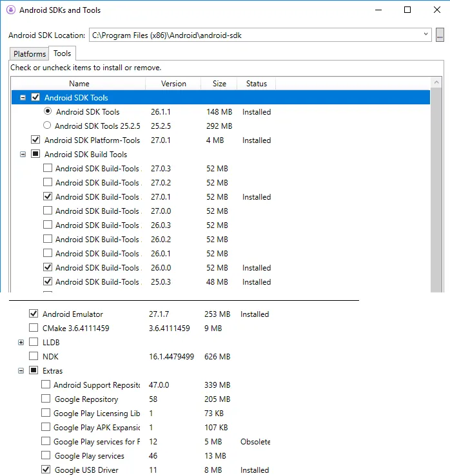Uncheck the Android SDK Tools group checkbox
The width and height of the screenshot is (450, 476).
coord(35,97)
